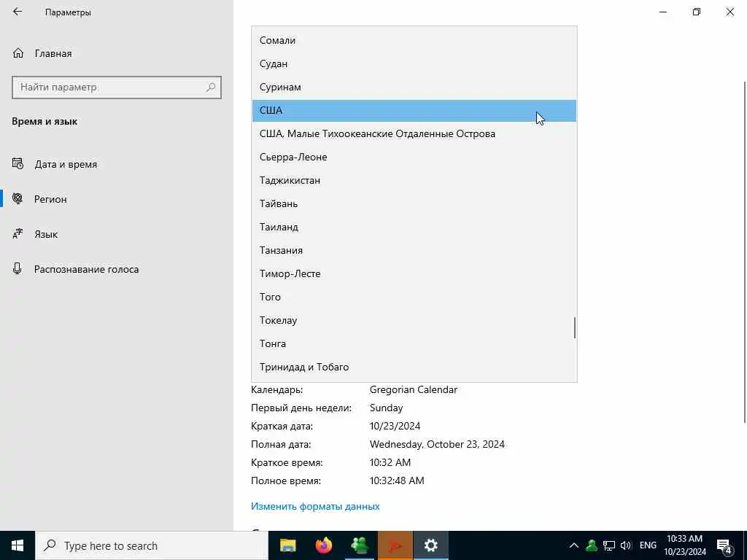Click Wednesday, October 23, 2024 value
This screenshot has height=560, width=747.
[437, 444]
